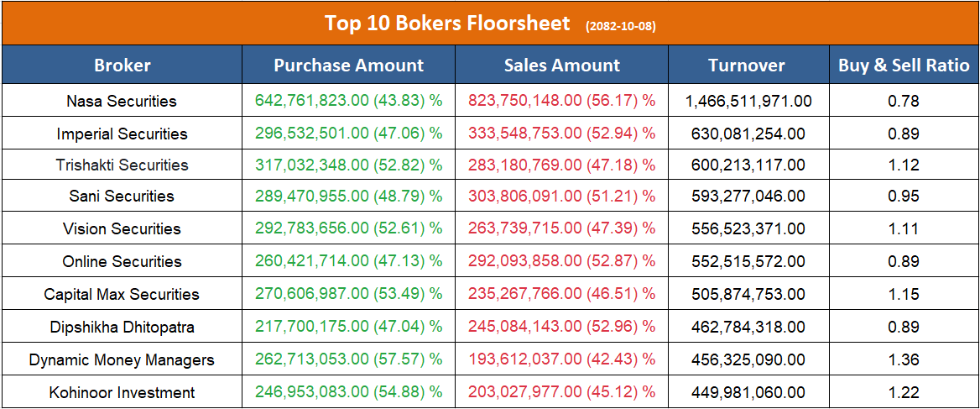
Task: Open the Imperial Securities row
Action: point(122,134)
